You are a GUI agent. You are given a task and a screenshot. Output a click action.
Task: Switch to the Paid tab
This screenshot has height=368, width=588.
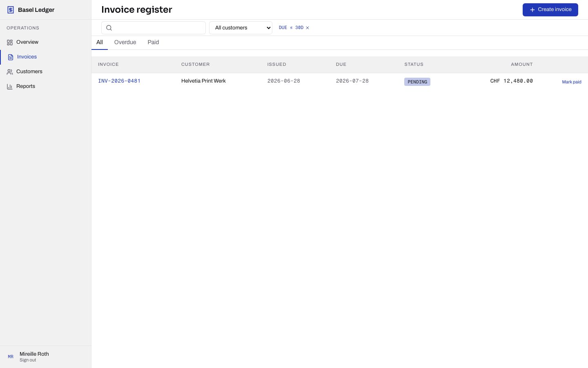click(153, 43)
